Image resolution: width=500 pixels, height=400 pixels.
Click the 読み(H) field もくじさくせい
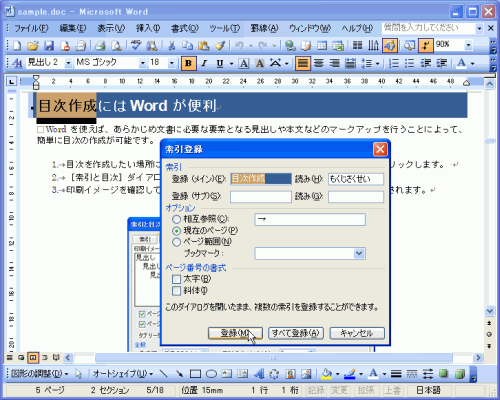(x=356, y=179)
